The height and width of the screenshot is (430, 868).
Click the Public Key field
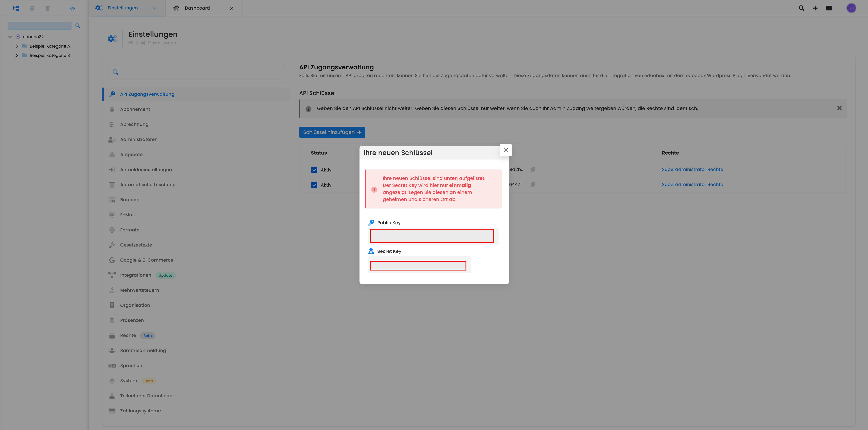pos(431,236)
